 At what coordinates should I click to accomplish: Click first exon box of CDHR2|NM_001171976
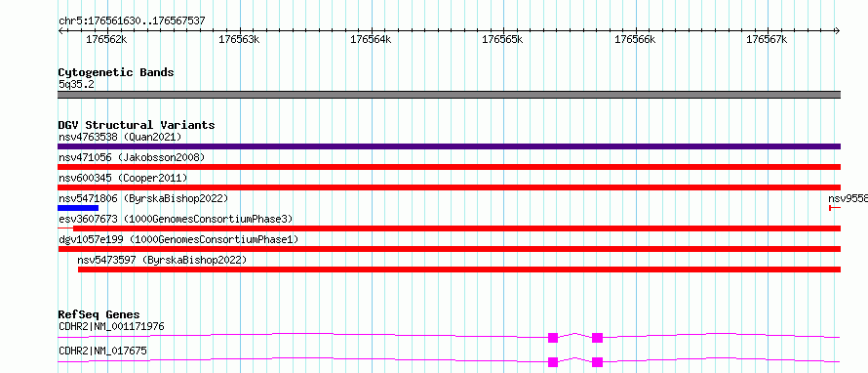(x=552, y=338)
